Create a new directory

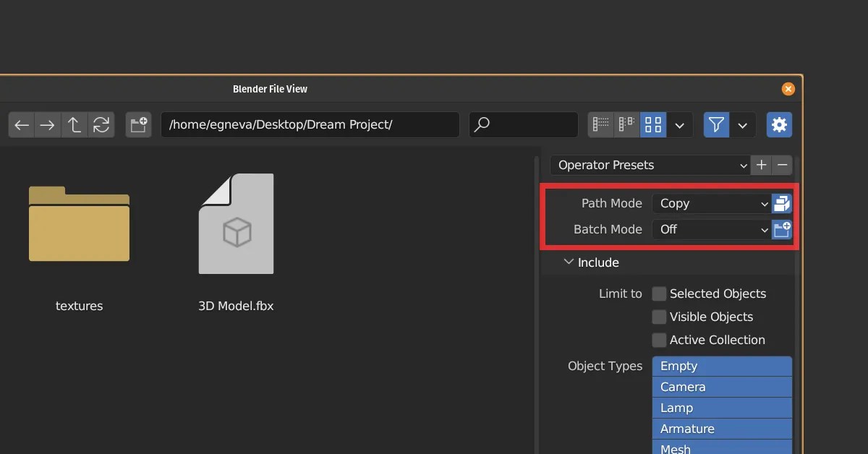tap(138, 124)
